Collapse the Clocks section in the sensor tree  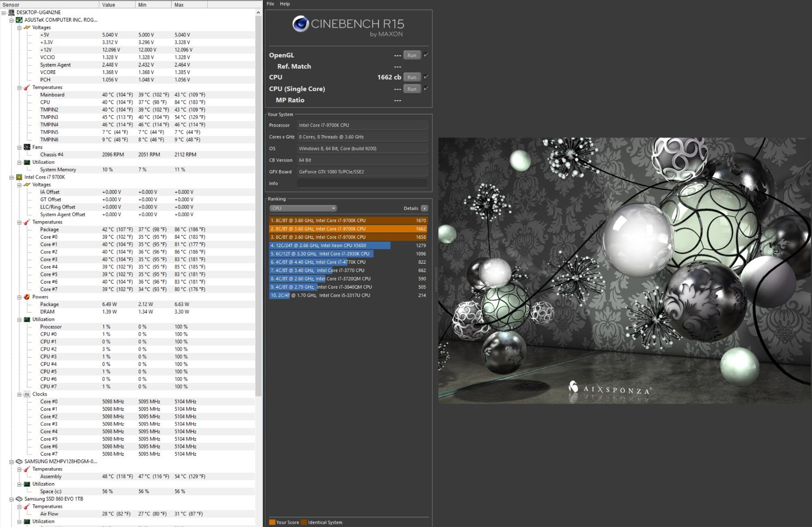(x=19, y=394)
